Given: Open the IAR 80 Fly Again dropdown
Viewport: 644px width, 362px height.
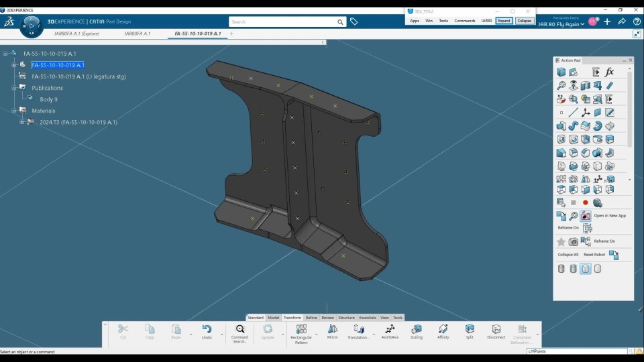Looking at the screenshot, I should (561, 24).
